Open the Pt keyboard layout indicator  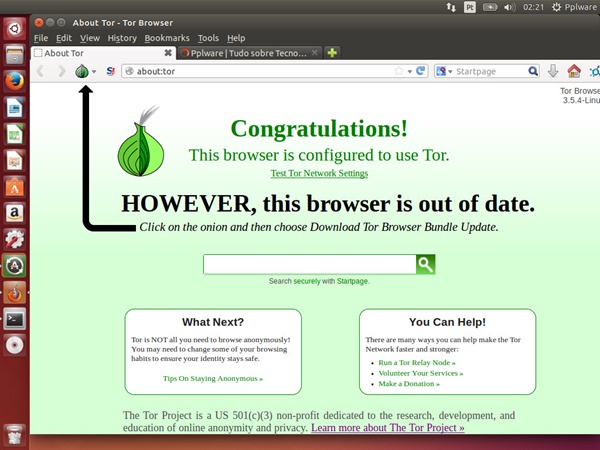tap(470, 7)
